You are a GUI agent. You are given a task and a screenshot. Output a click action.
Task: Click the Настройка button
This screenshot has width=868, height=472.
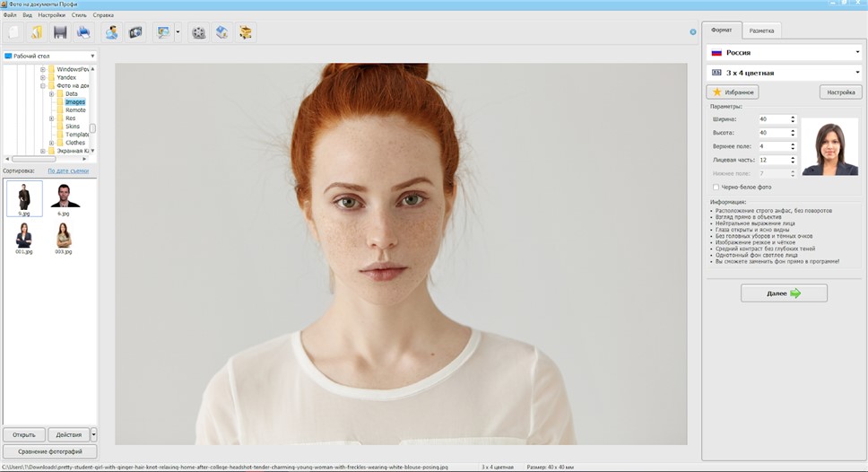click(840, 92)
